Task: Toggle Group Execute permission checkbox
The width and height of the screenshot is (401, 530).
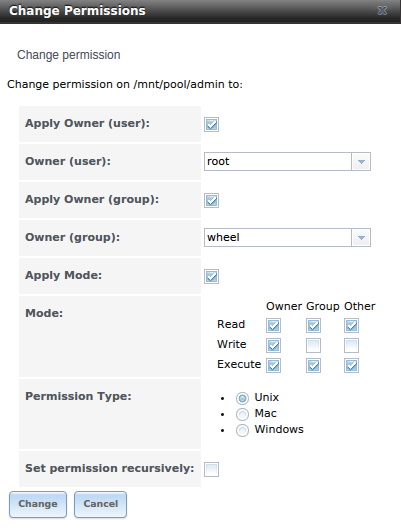Action: tap(313, 365)
